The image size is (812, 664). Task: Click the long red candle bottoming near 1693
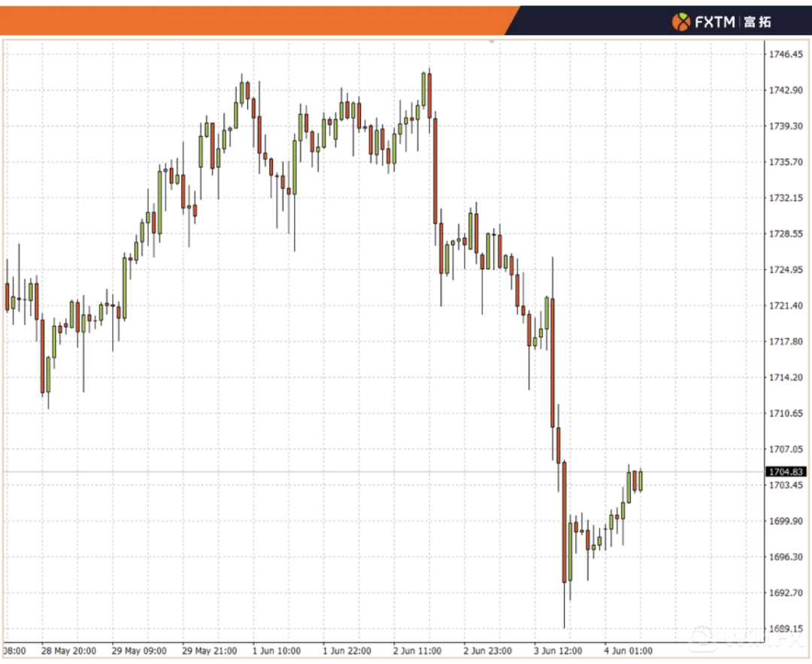564,523
